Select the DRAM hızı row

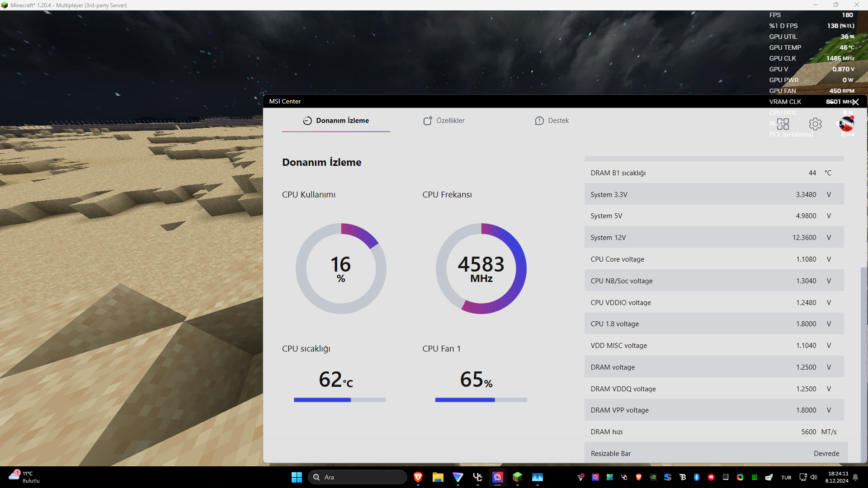click(714, 432)
